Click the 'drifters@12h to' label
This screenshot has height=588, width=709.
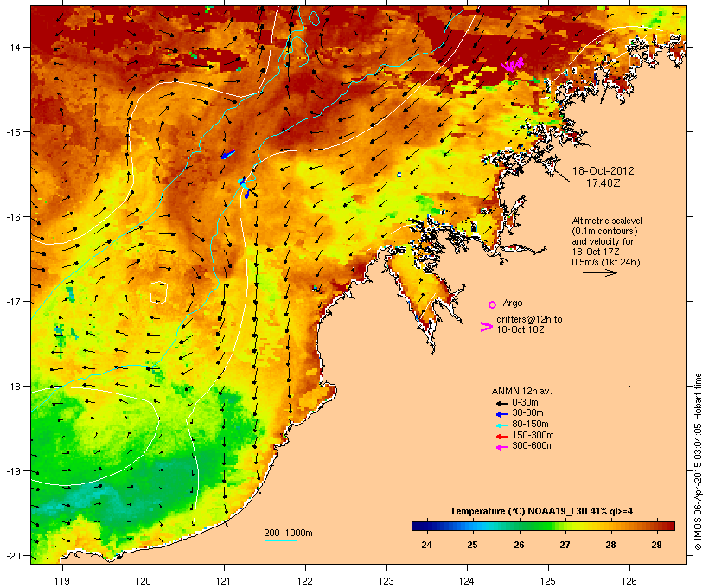[529, 319]
